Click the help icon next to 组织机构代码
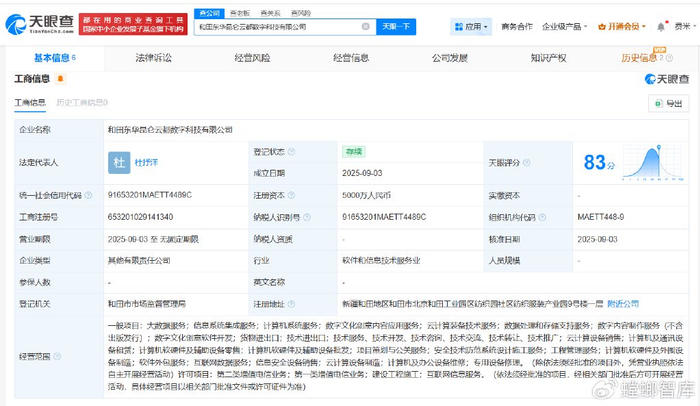This screenshot has height=406, width=700. [542, 217]
